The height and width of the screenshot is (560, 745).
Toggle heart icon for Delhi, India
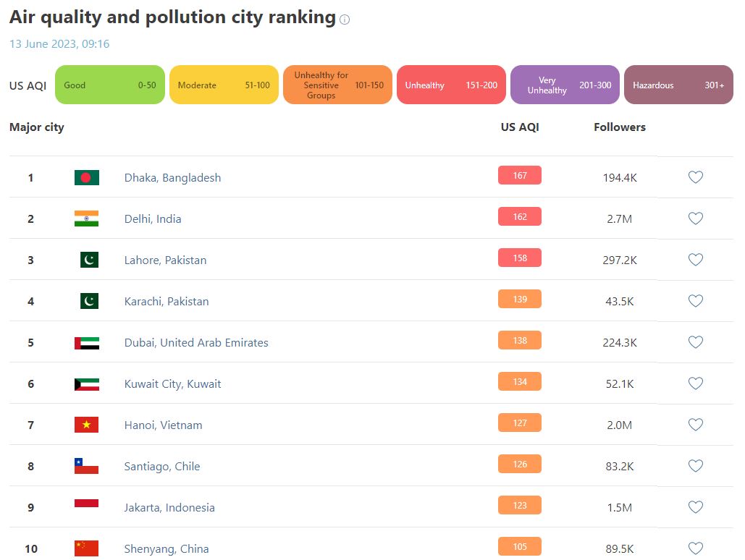point(695,219)
